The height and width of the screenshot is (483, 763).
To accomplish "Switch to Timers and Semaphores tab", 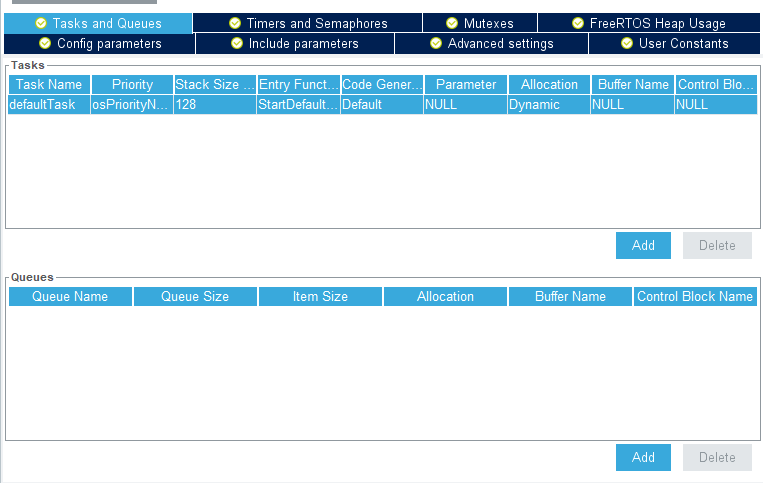I will pos(308,23).
